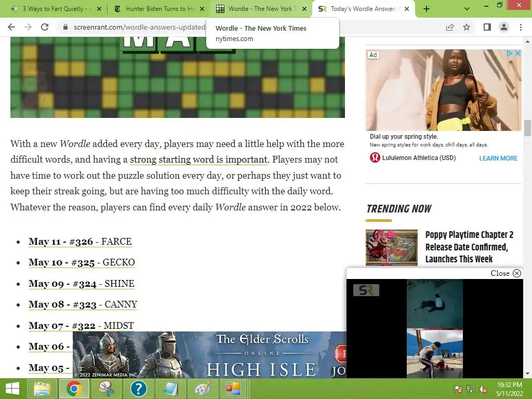The height and width of the screenshot is (399, 532).
Task: Click the Action Center flag tray icon
Action: coord(458,389)
